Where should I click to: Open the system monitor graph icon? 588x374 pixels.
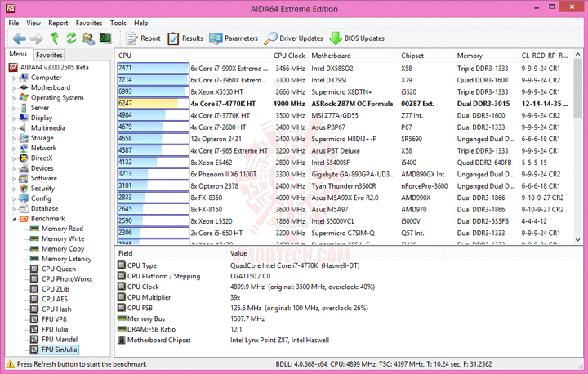point(105,38)
